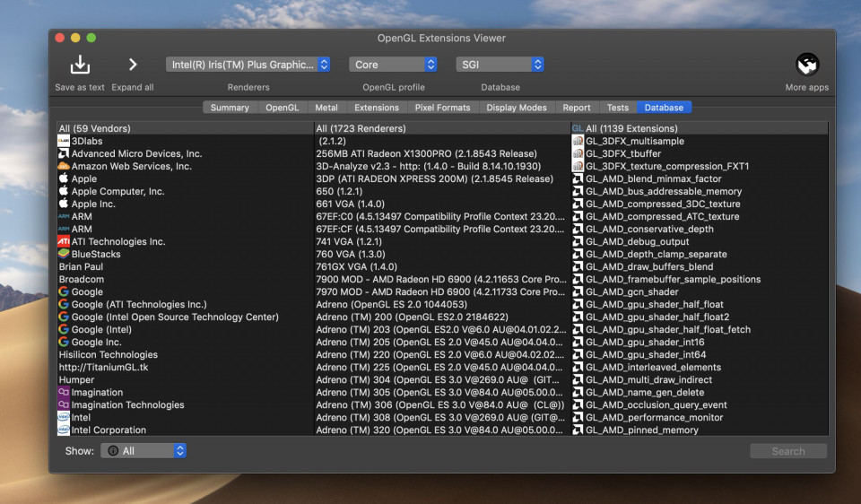
Task: Select http://TitaniumGL.tk vendor row
Action: click(x=185, y=368)
